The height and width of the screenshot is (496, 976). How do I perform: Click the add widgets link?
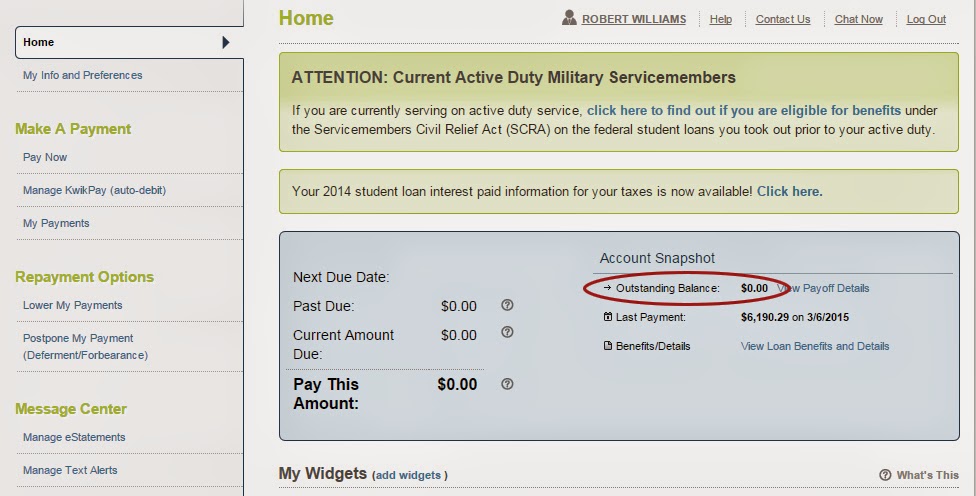408,475
